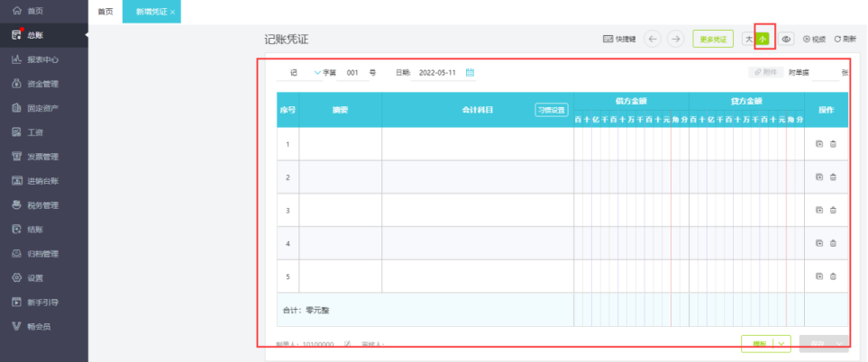Screen dimensions: 868x362
Task: Click the 合计:零元整 total text
Action: click(306, 310)
